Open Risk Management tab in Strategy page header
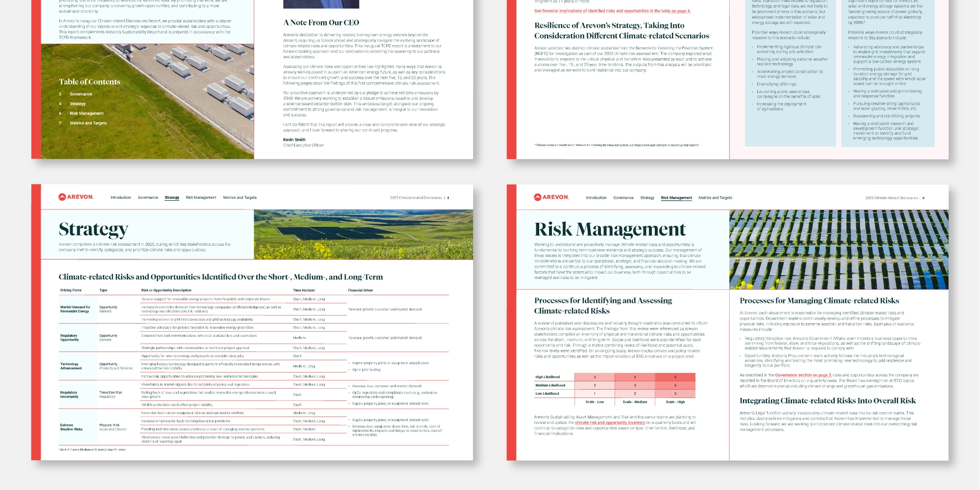 pyautogui.click(x=201, y=198)
